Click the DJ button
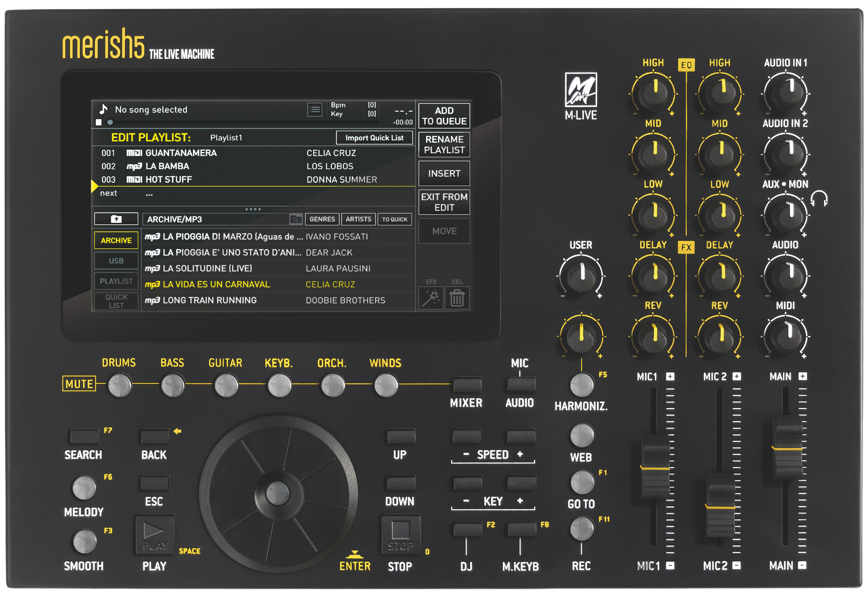The width and height of the screenshot is (868, 594). (x=467, y=530)
